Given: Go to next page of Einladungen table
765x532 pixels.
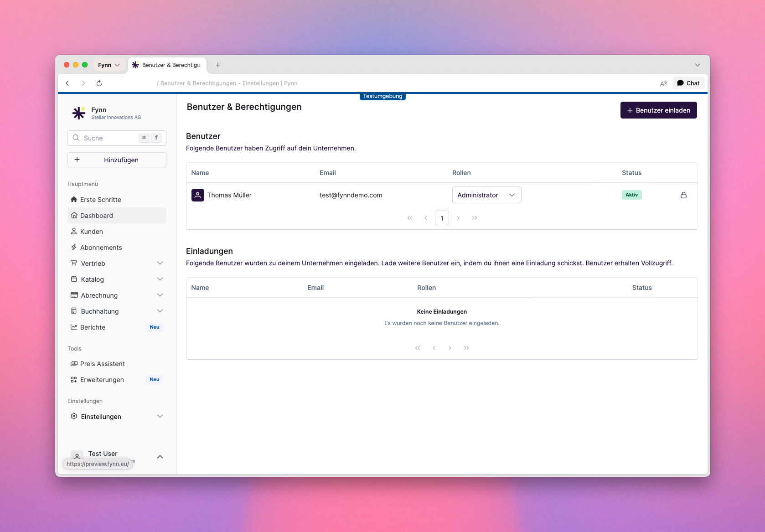Looking at the screenshot, I should click(450, 348).
